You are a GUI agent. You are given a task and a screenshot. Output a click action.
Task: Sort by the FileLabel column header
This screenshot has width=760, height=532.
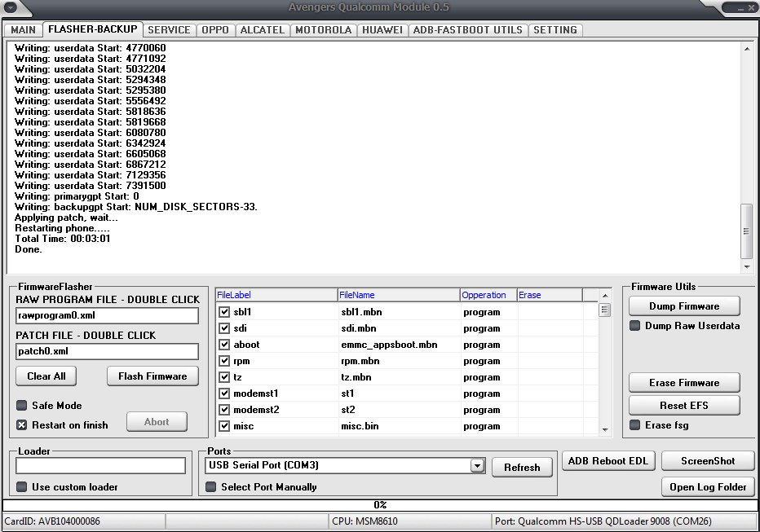coord(276,295)
